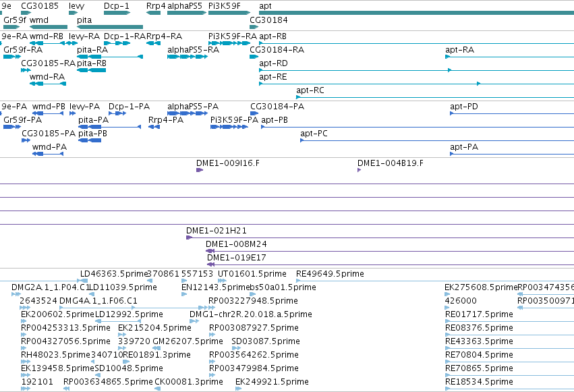This screenshot has height=392, width=574.
Task: Open transcript levy-RA
Action: coord(84,36)
